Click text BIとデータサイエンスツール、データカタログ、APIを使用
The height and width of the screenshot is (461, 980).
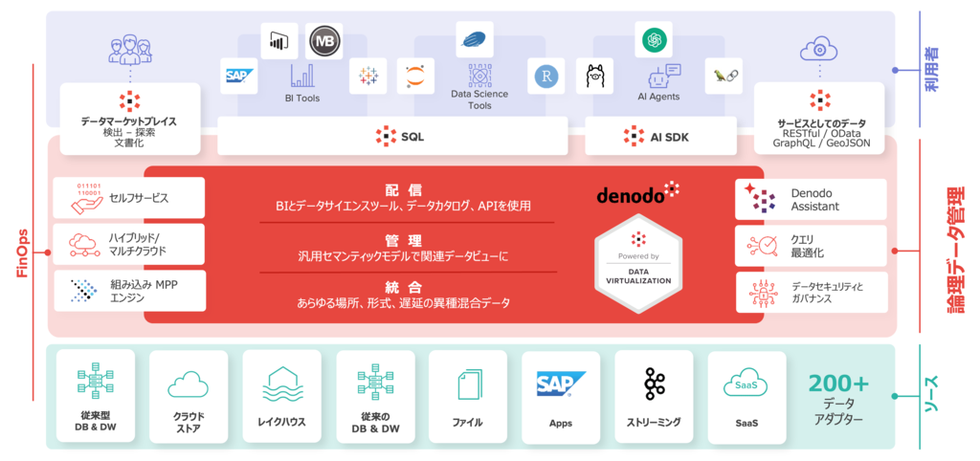click(x=404, y=206)
